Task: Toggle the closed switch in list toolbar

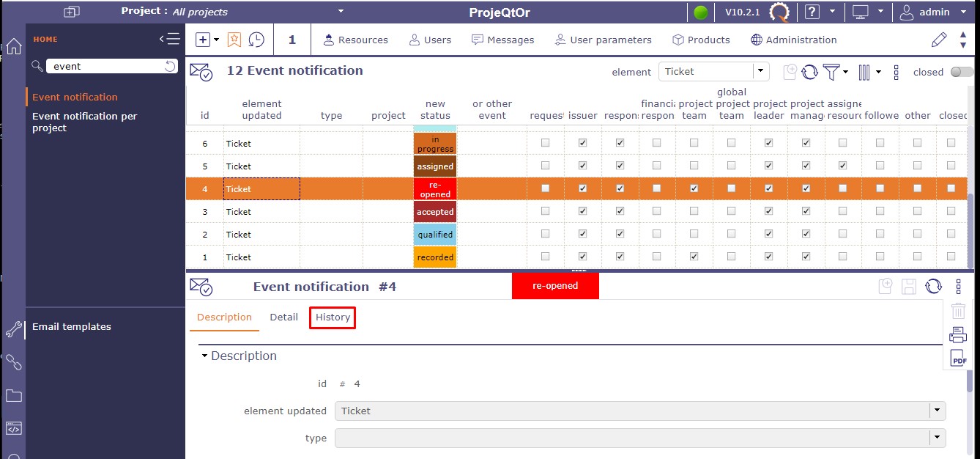Action: pyautogui.click(x=962, y=72)
